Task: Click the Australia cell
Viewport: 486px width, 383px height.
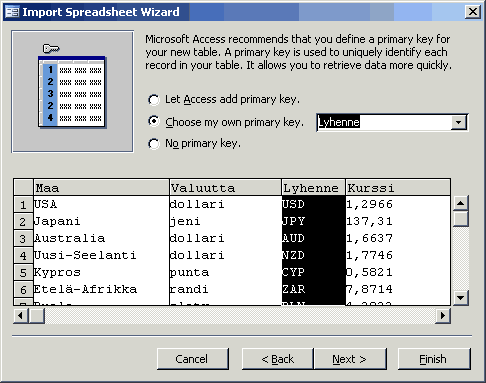Action: 101,238
